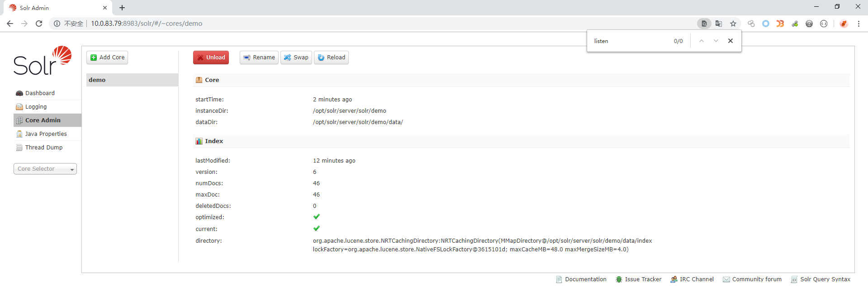Click the Thread Dump sidebar icon
Viewport: 868px width, 293px height.
coord(19,148)
